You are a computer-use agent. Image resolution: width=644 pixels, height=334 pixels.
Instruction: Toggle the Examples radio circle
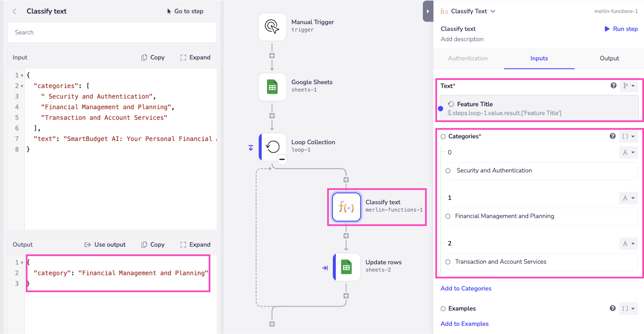click(x=443, y=309)
